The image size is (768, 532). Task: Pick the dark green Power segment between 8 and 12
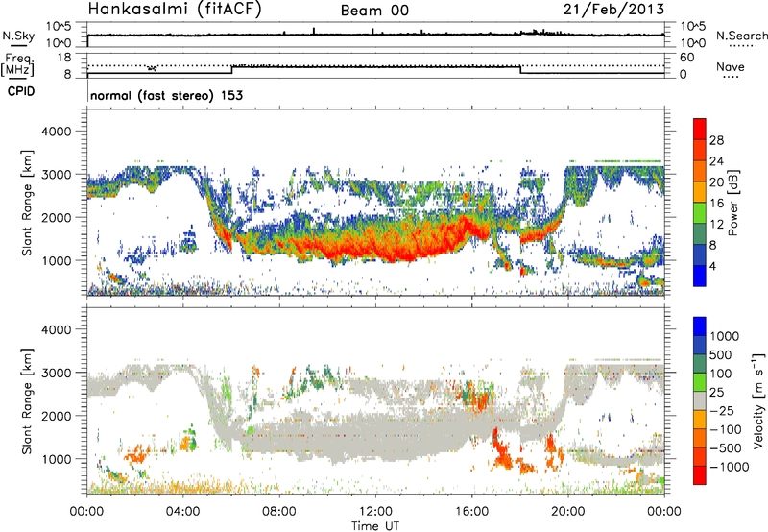pyautogui.click(x=700, y=234)
